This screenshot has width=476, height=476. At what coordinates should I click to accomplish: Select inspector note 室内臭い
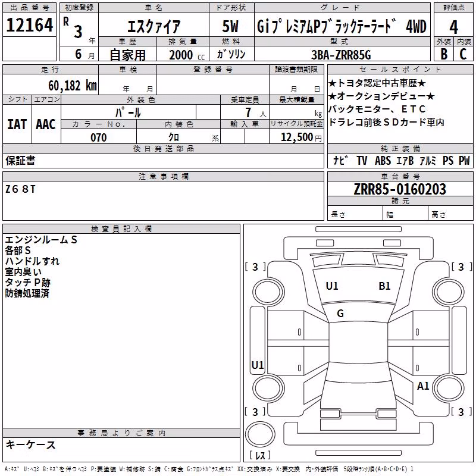tap(23, 272)
